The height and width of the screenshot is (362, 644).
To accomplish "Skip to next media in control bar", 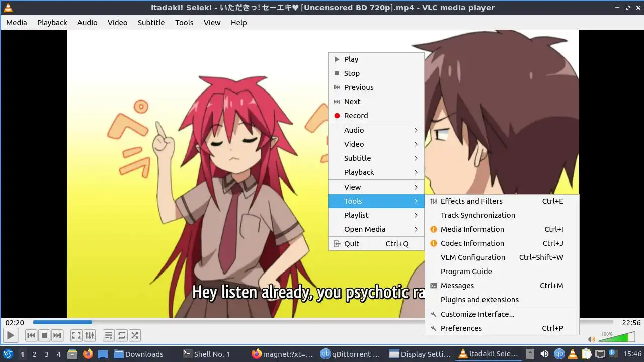I will click(x=57, y=335).
